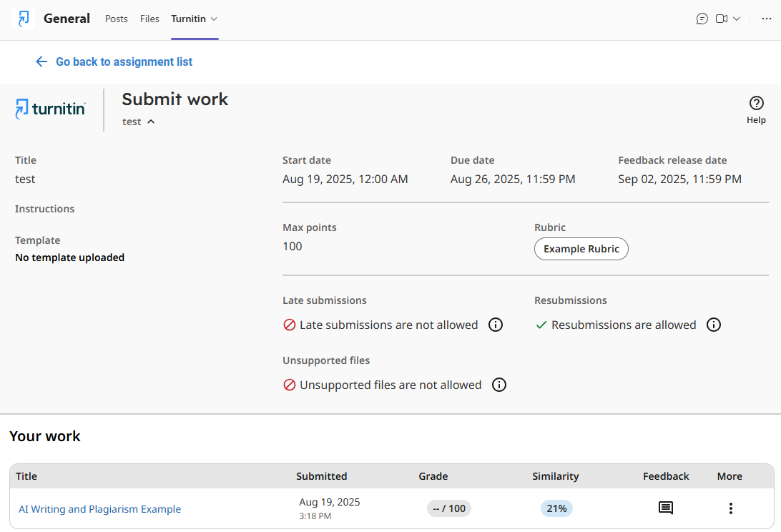
Task: Open the More vertical dots menu
Action: click(x=730, y=508)
